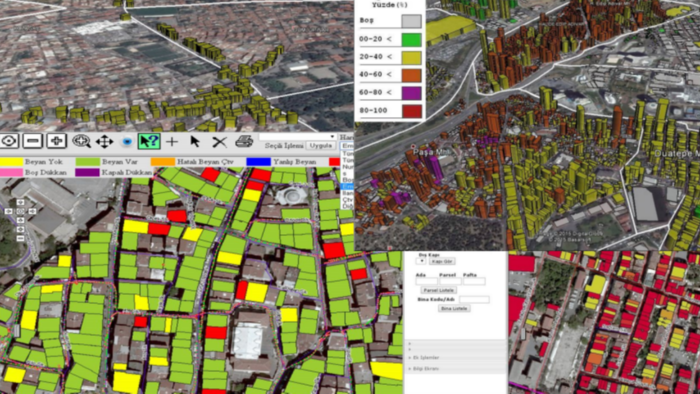
Task: Click the green 00-20 legend swatch
Action: (x=411, y=39)
